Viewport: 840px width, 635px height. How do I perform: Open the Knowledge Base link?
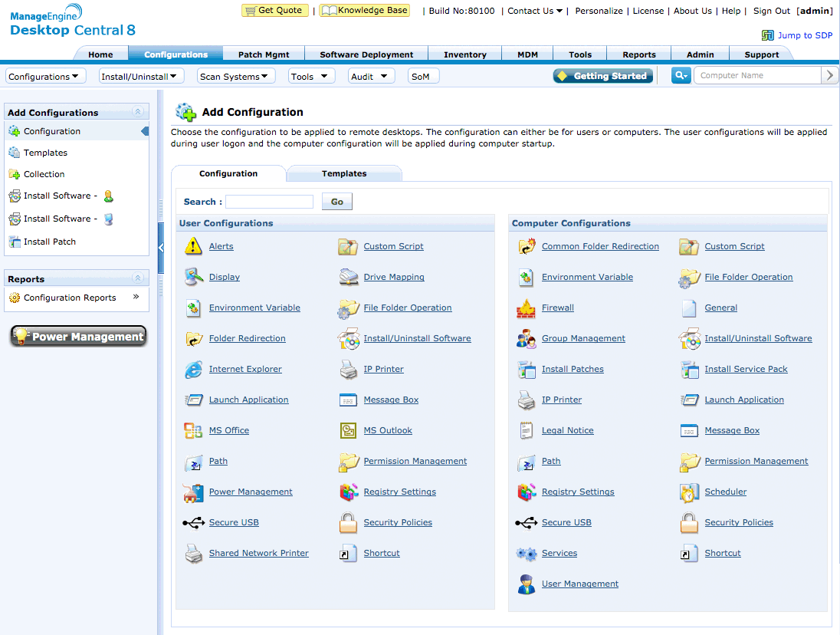(x=364, y=10)
